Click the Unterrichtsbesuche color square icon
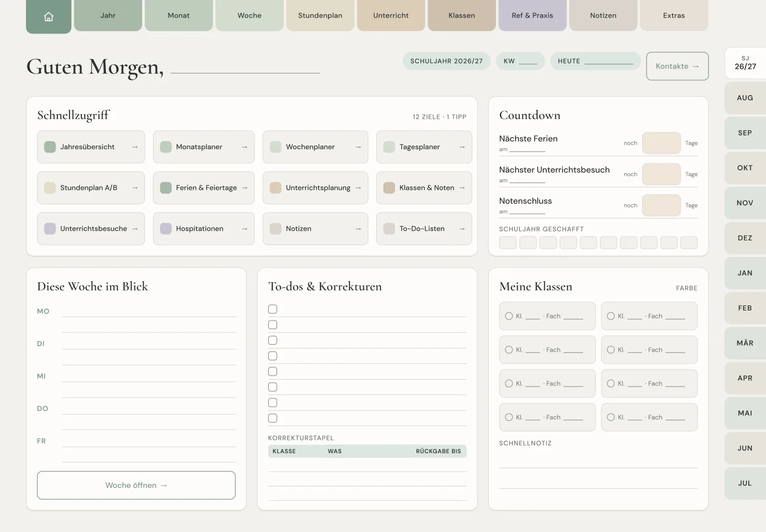This screenshot has width=766, height=532. tap(50, 229)
